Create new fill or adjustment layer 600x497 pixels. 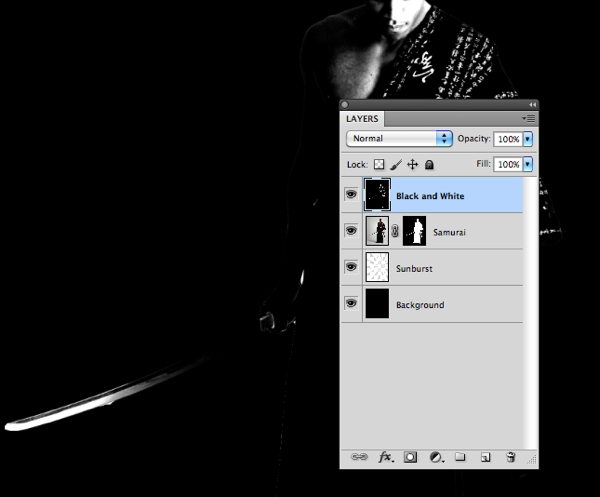(x=436, y=457)
